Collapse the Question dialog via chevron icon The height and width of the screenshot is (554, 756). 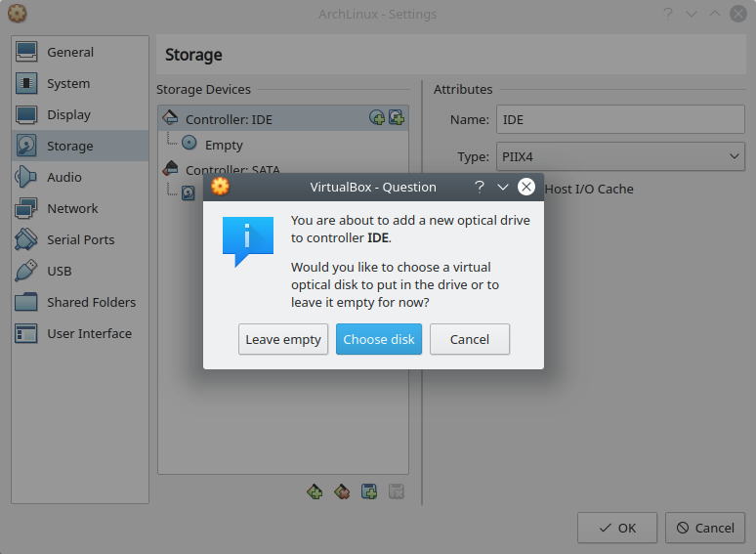[x=503, y=187]
